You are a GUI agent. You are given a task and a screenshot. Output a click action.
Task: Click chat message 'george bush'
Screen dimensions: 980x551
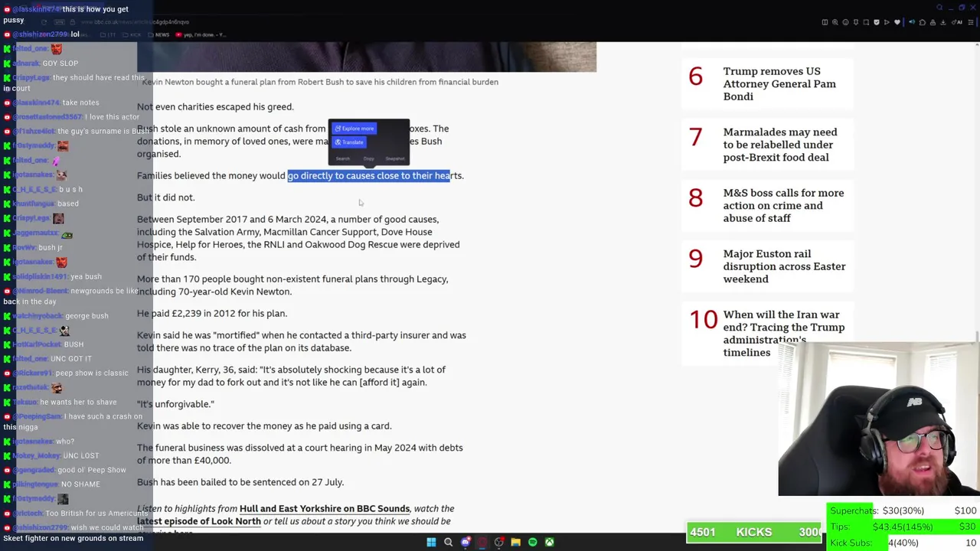pos(87,316)
